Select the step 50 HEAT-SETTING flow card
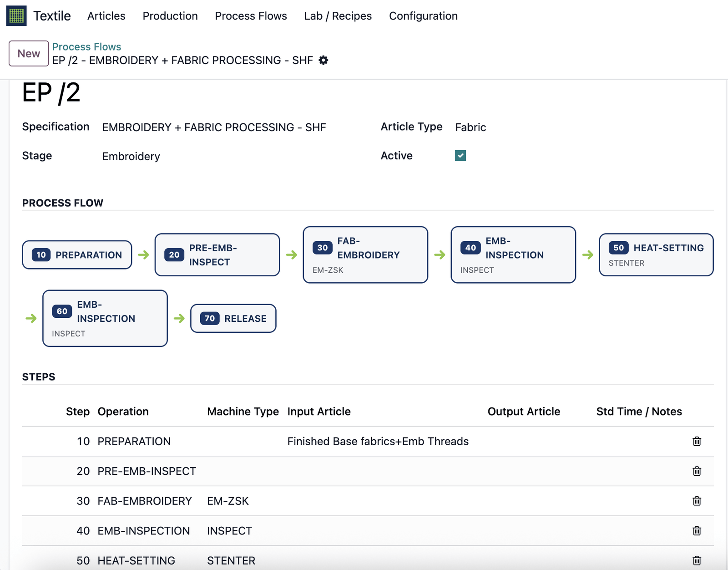This screenshot has width=728, height=570. (x=656, y=255)
